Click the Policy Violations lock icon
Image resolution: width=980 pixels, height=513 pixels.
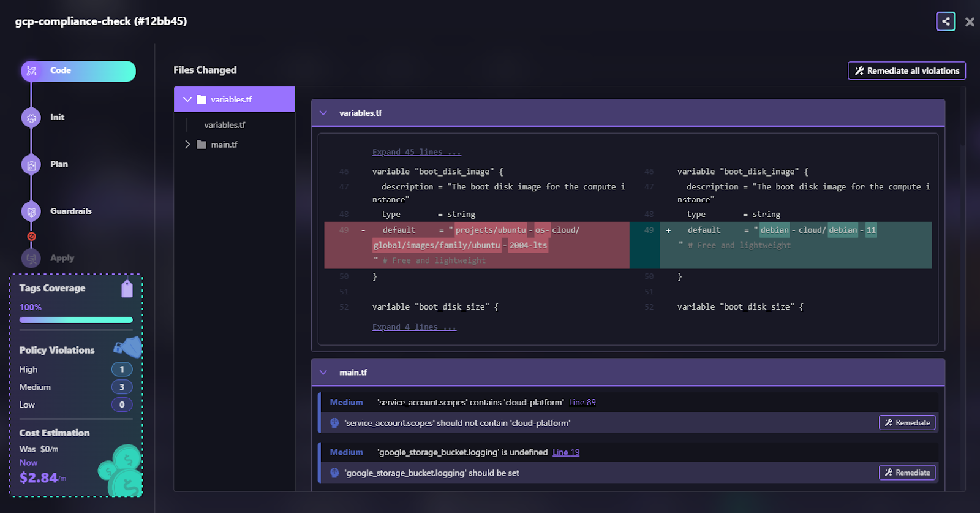pyautogui.click(x=128, y=347)
